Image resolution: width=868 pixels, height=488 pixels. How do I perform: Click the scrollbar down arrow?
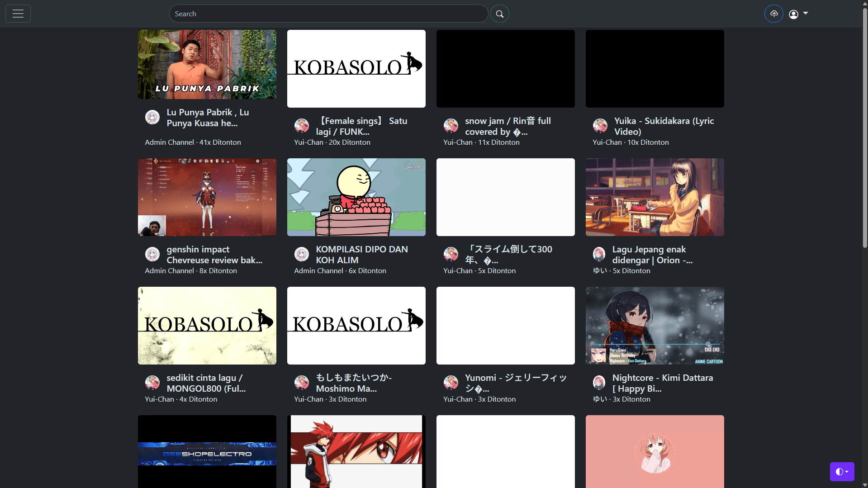point(864,484)
